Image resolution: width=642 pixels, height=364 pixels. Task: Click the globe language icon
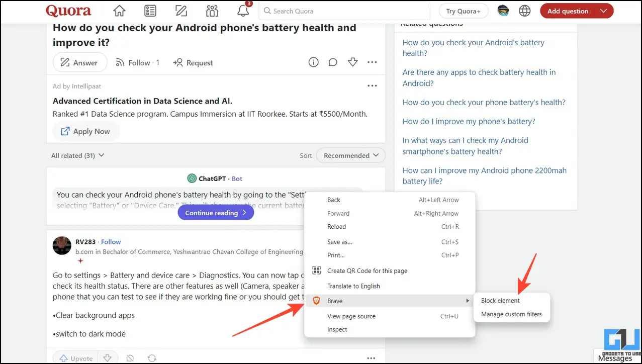pos(525,11)
